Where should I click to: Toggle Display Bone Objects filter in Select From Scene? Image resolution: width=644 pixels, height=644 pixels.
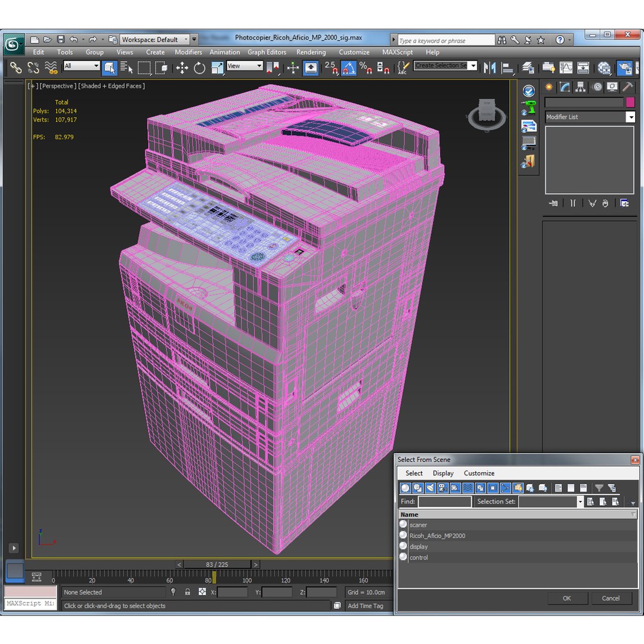coord(505,488)
